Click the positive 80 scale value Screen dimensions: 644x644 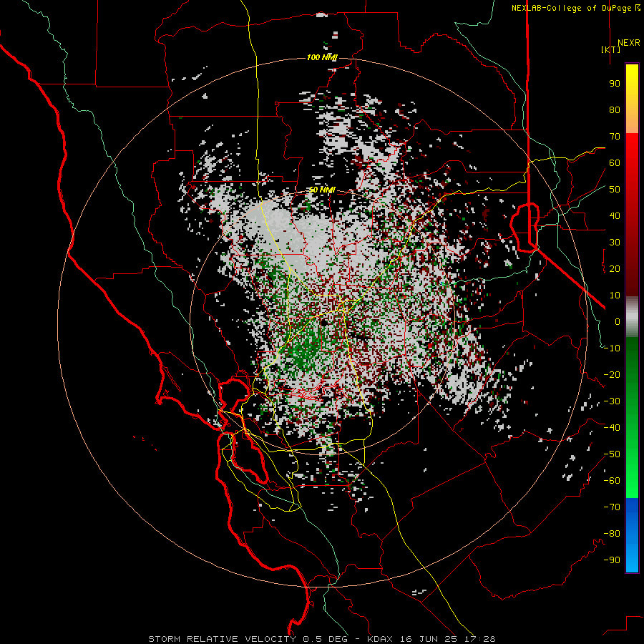[615, 109]
